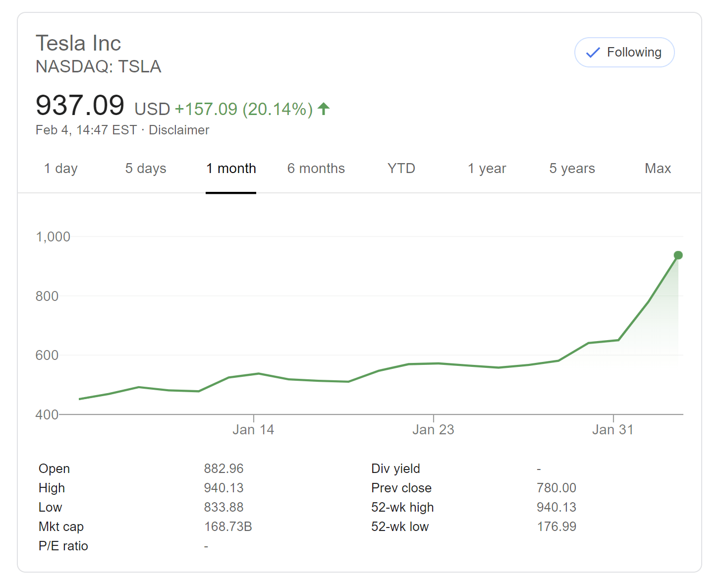Switch to the Max range tab

[x=658, y=169]
